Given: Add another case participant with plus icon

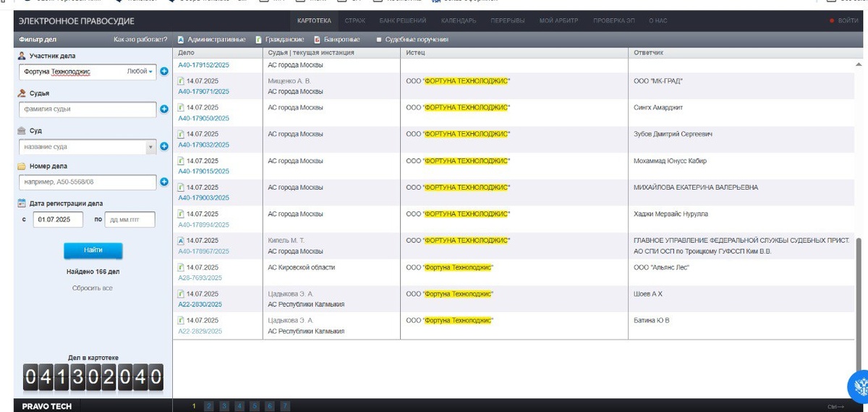Looking at the screenshot, I should (164, 72).
